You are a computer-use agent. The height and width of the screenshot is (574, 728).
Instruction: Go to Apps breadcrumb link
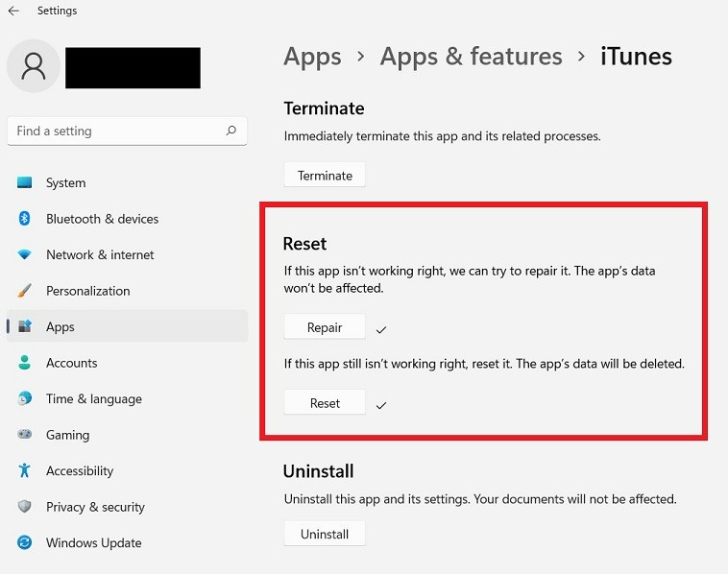pos(312,57)
